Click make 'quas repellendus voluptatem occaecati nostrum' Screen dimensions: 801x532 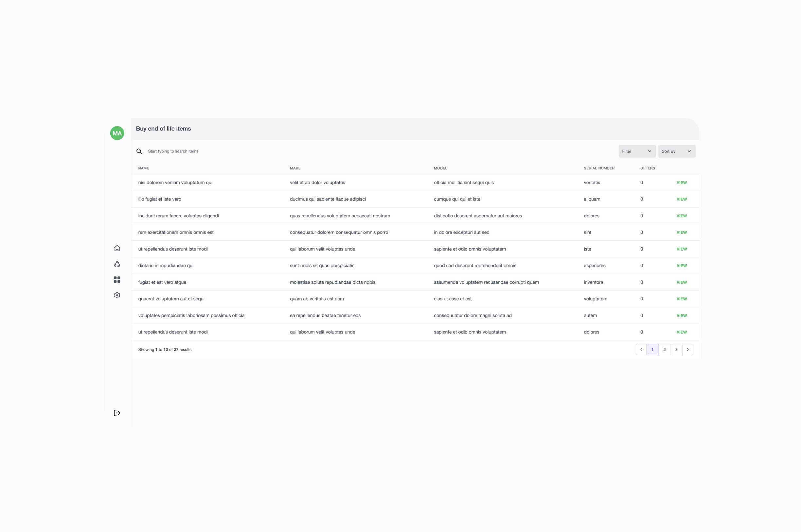(x=340, y=216)
